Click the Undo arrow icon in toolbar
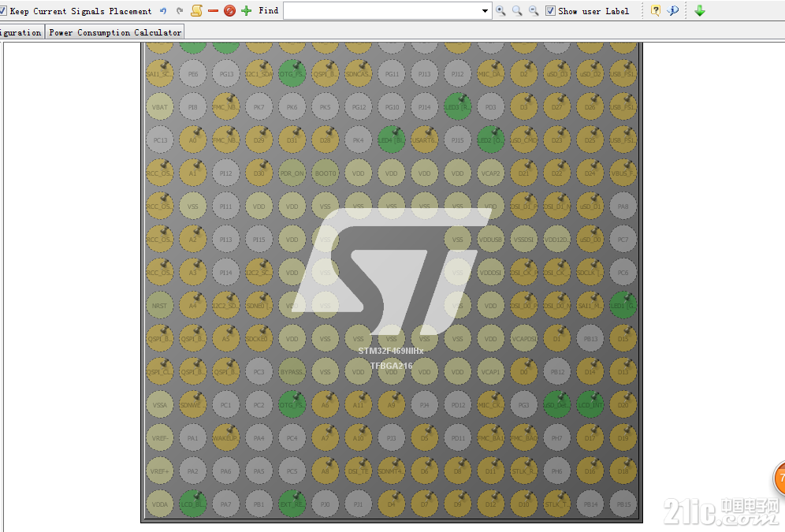 point(163,10)
